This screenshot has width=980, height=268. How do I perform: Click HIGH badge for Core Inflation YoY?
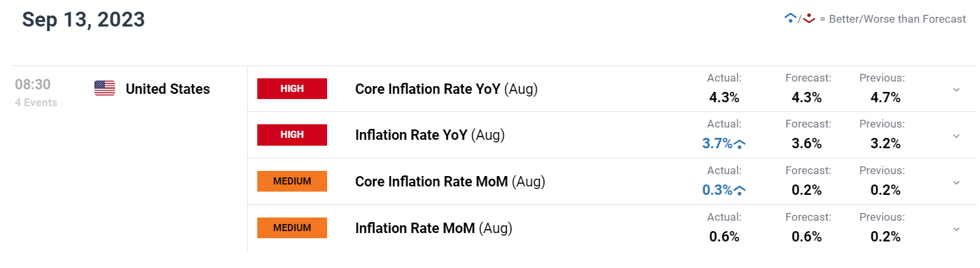tap(292, 89)
